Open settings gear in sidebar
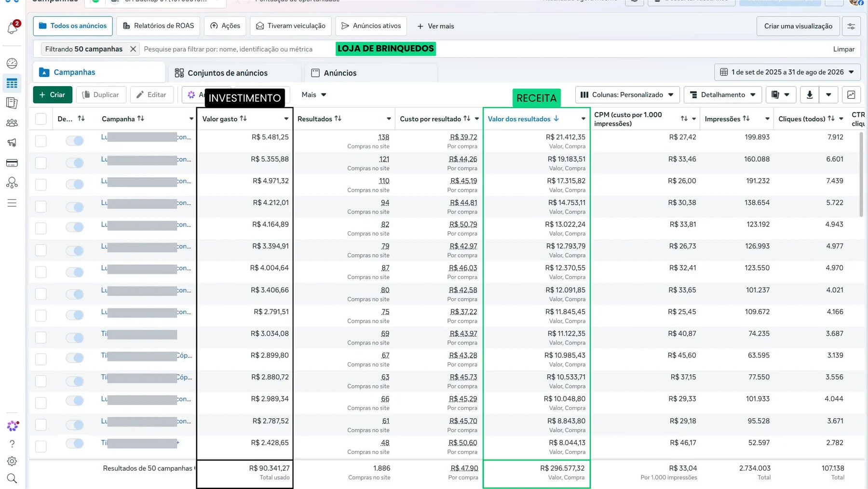The image size is (868, 489). tap(12, 462)
